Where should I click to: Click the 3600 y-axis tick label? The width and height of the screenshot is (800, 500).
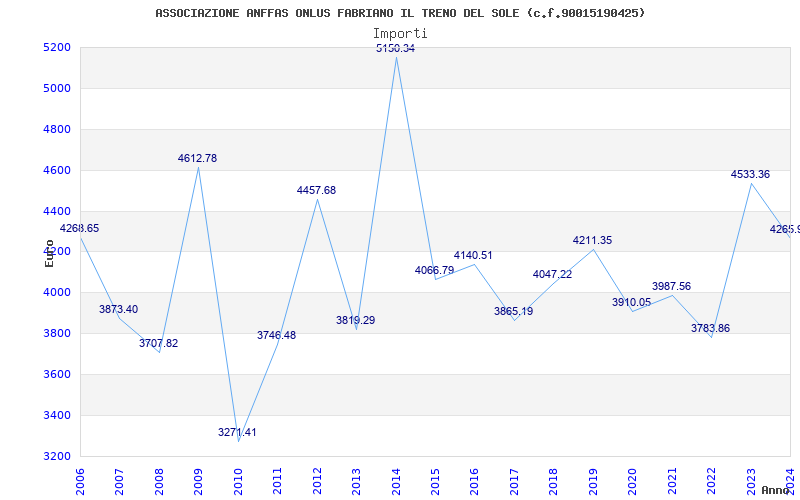(58, 374)
